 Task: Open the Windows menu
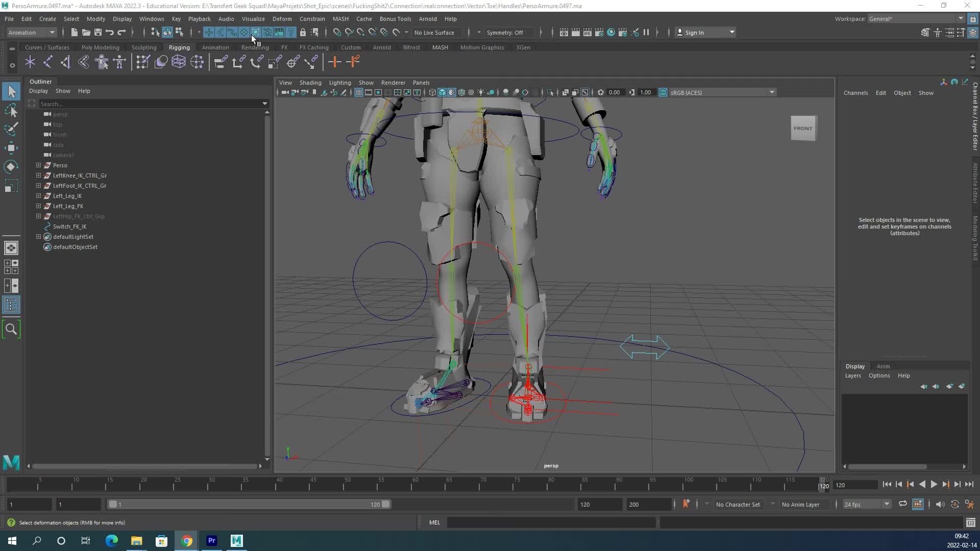[x=152, y=19]
